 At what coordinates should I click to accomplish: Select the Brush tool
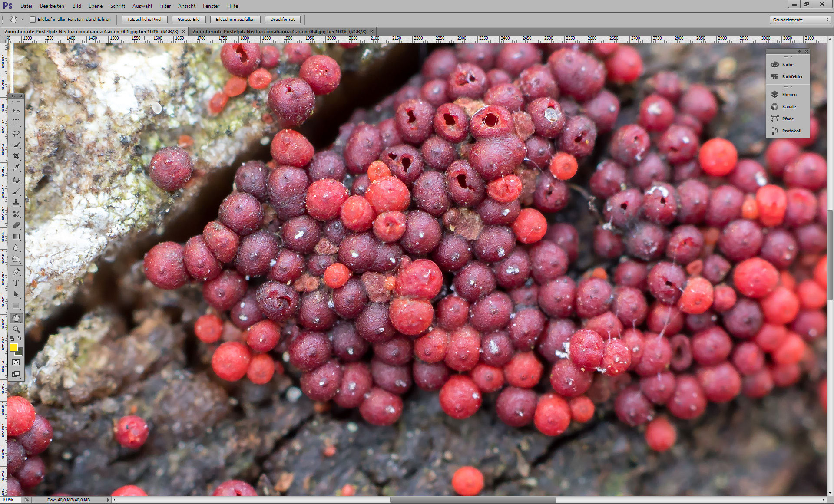pos(16,191)
